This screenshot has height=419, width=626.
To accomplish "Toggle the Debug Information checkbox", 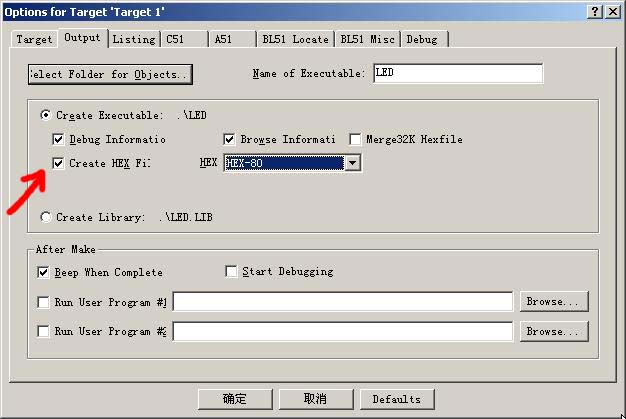I will (x=59, y=140).
